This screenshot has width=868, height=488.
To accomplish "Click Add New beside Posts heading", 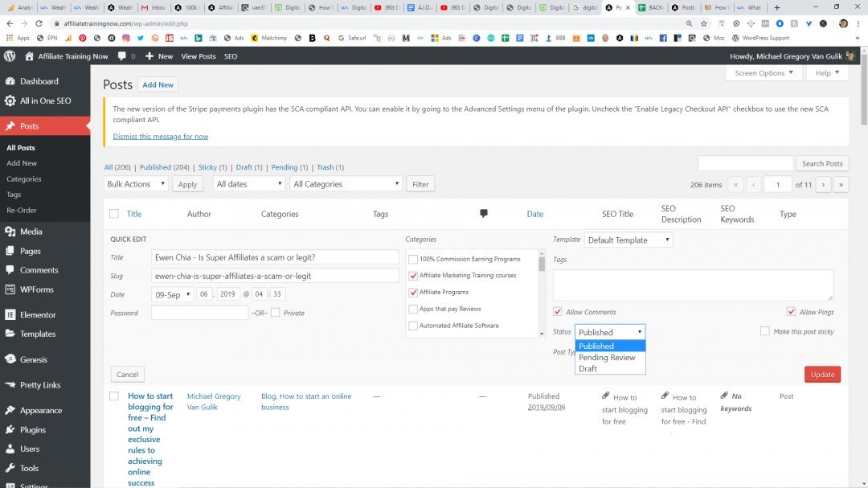I will tap(158, 84).
